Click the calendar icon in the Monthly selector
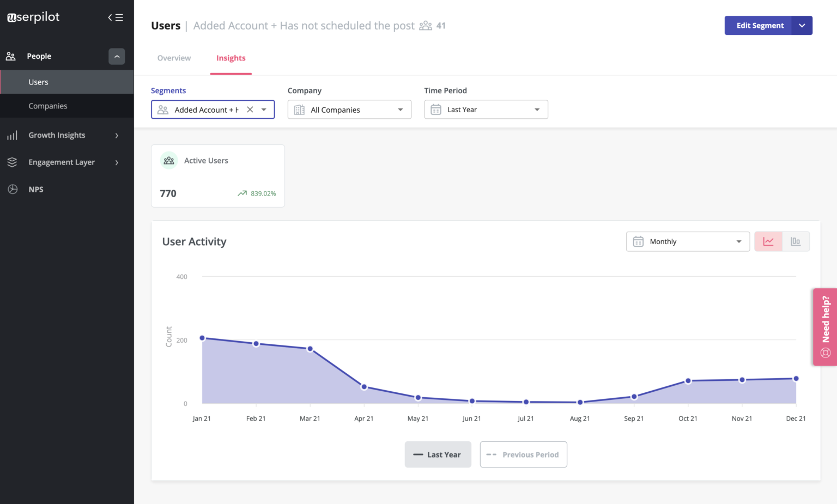Screen dimensions: 837x504 (x=638, y=241)
